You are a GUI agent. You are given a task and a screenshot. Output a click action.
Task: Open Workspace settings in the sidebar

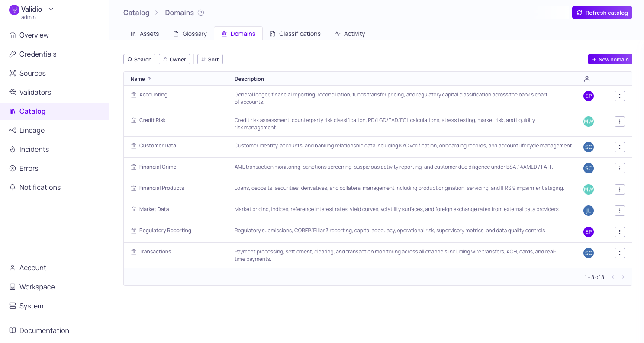(55, 287)
